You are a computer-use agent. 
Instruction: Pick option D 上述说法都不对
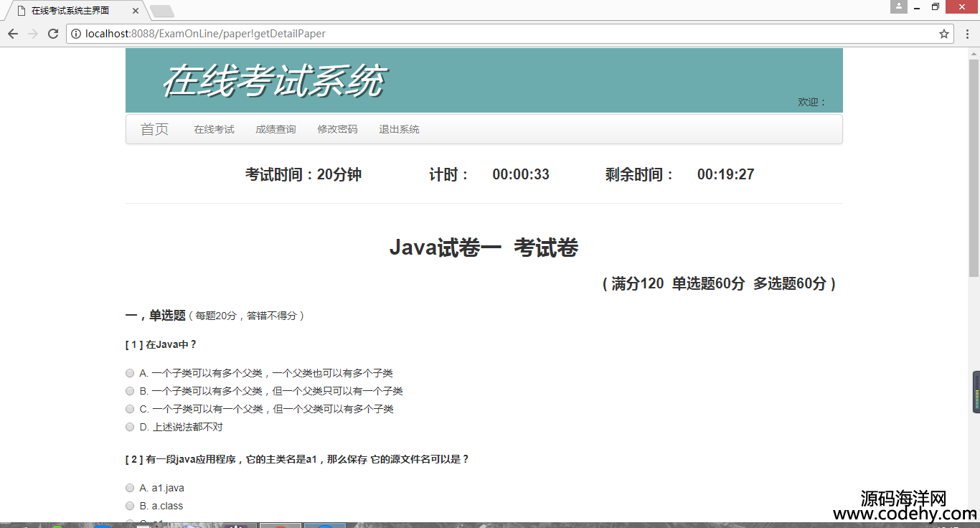coord(130,427)
